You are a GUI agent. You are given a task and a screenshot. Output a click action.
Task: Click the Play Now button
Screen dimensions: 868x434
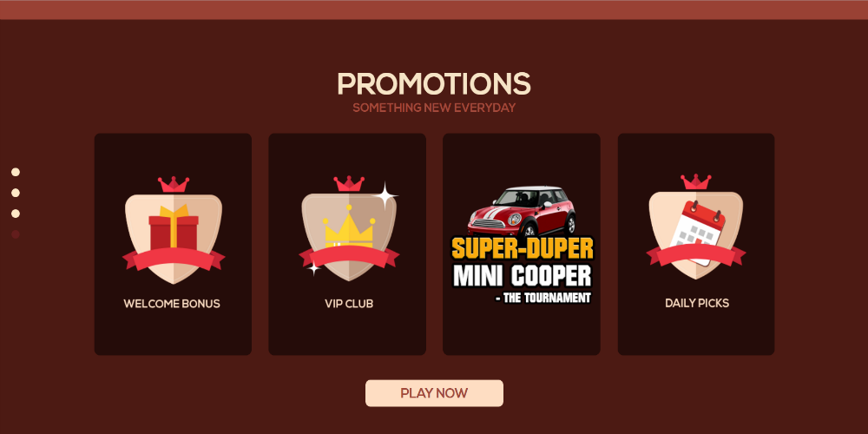coord(434,393)
